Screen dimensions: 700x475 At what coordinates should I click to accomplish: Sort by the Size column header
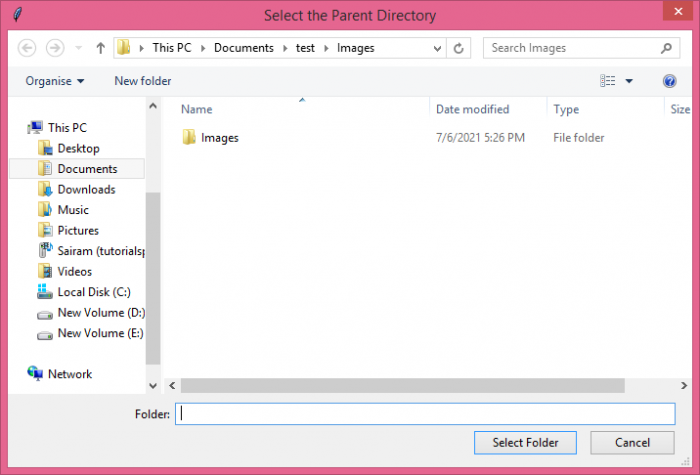pos(680,109)
